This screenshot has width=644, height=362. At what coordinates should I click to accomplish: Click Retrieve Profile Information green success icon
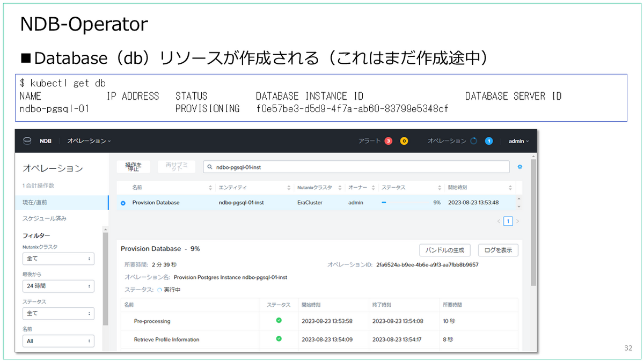point(279,339)
